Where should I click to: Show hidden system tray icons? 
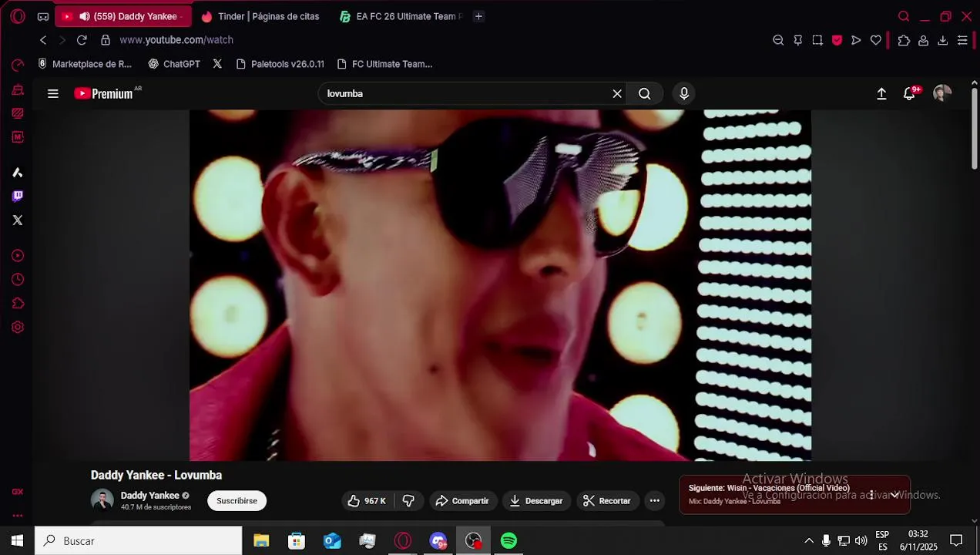point(809,541)
